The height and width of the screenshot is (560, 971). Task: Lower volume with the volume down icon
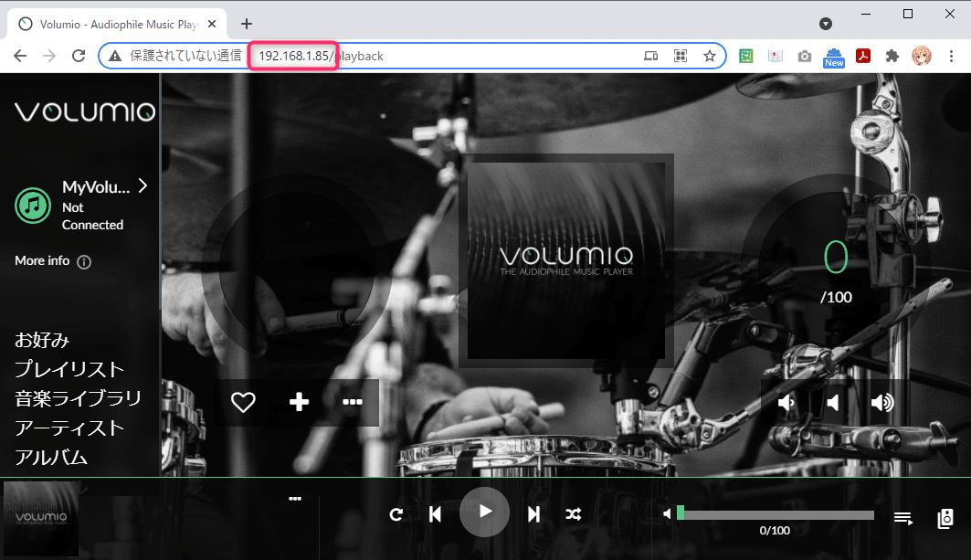coord(786,403)
